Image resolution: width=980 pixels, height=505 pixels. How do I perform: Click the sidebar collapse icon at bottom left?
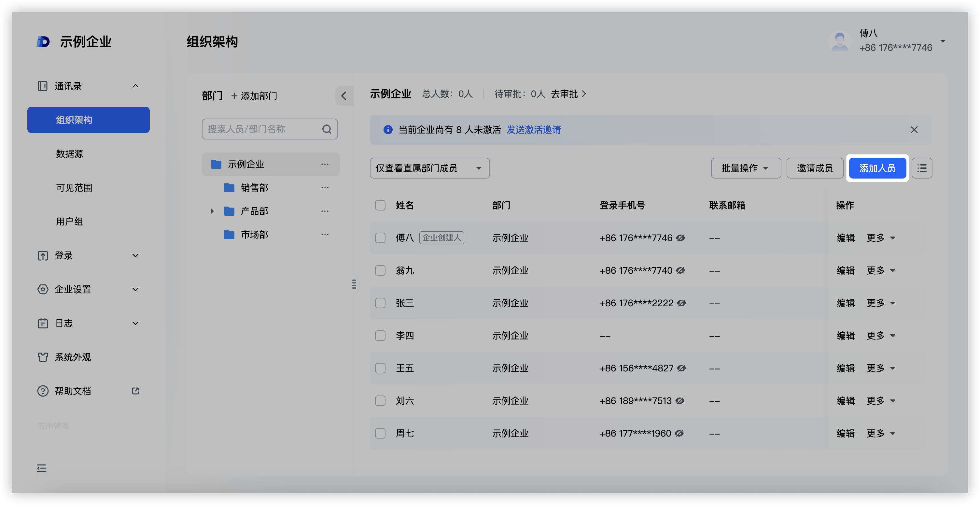41,468
